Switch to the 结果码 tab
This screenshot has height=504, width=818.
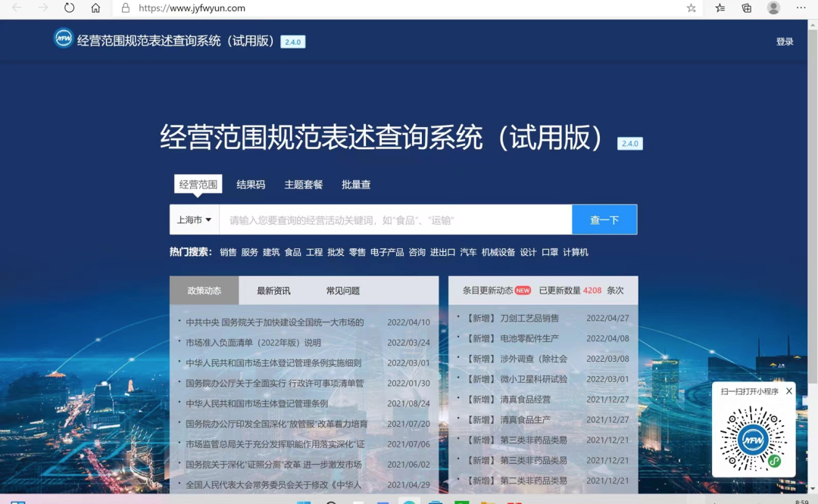pyautogui.click(x=251, y=185)
